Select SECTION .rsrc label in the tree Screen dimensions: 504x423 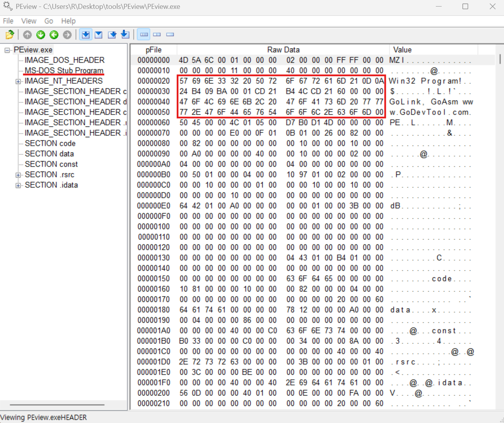pos(50,175)
